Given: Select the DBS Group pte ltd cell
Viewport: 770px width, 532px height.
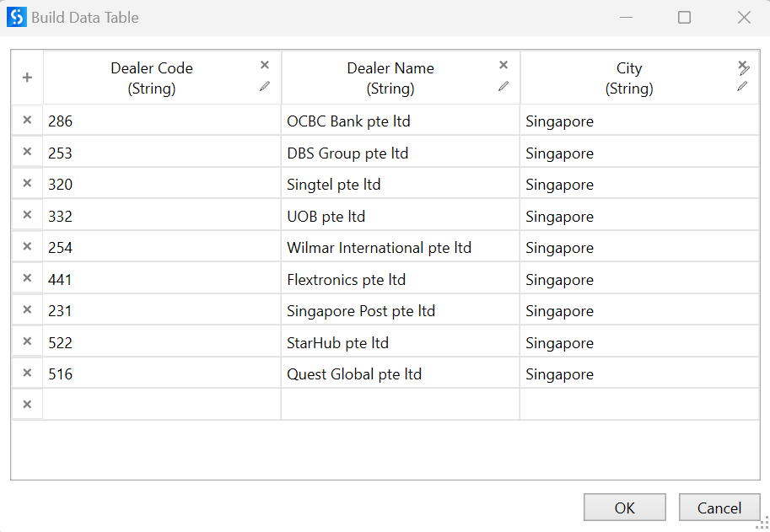Looking at the screenshot, I should 401,153.
